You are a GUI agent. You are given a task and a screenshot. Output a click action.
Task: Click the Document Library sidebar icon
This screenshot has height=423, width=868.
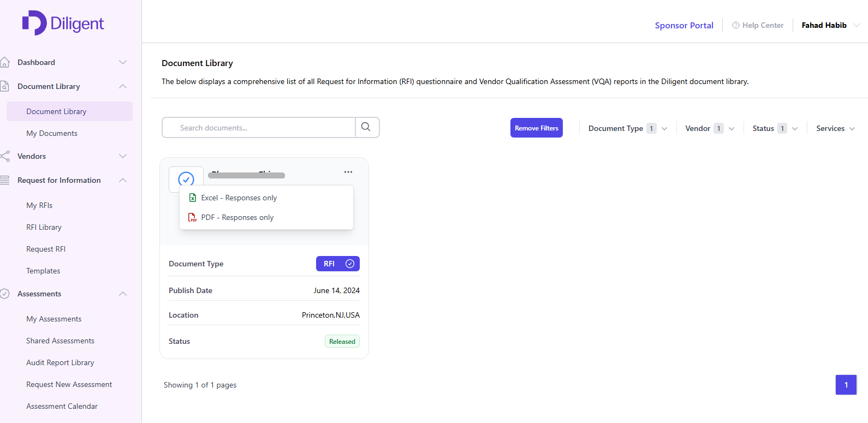click(x=5, y=86)
